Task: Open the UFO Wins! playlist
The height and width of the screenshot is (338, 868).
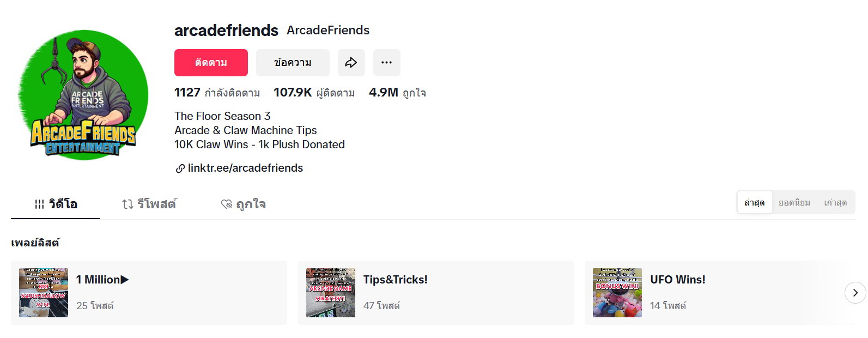Action: click(x=677, y=280)
